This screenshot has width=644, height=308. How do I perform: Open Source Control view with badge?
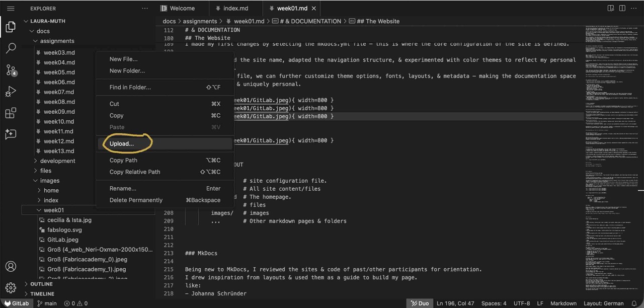[11, 70]
